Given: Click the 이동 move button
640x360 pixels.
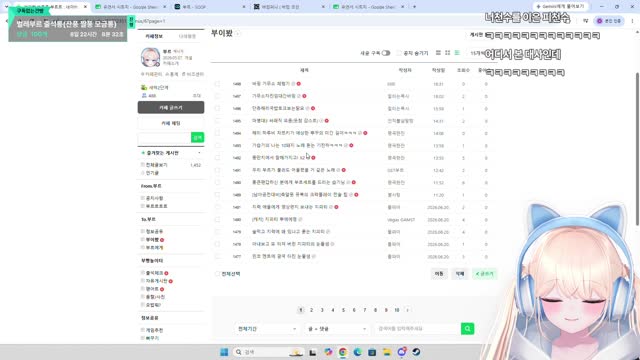Looking at the screenshot, I should point(439,274).
